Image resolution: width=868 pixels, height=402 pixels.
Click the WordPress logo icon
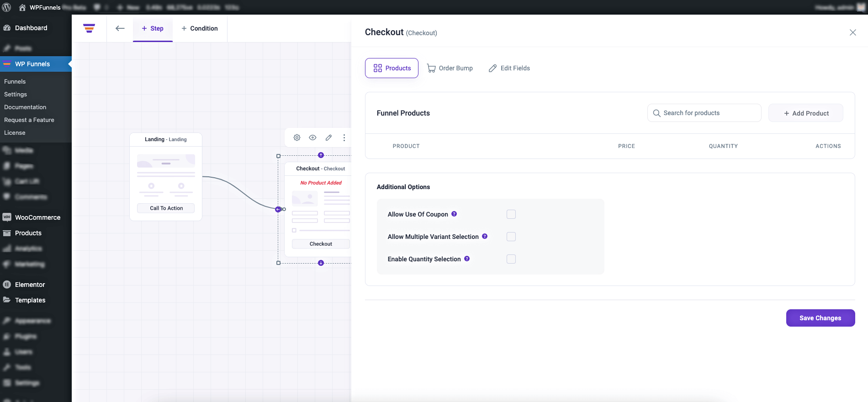pyautogui.click(x=6, y=7)
